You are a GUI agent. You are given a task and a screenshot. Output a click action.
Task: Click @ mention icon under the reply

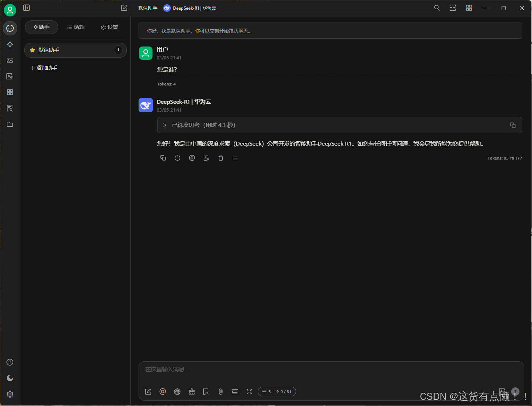pos(192,158)
